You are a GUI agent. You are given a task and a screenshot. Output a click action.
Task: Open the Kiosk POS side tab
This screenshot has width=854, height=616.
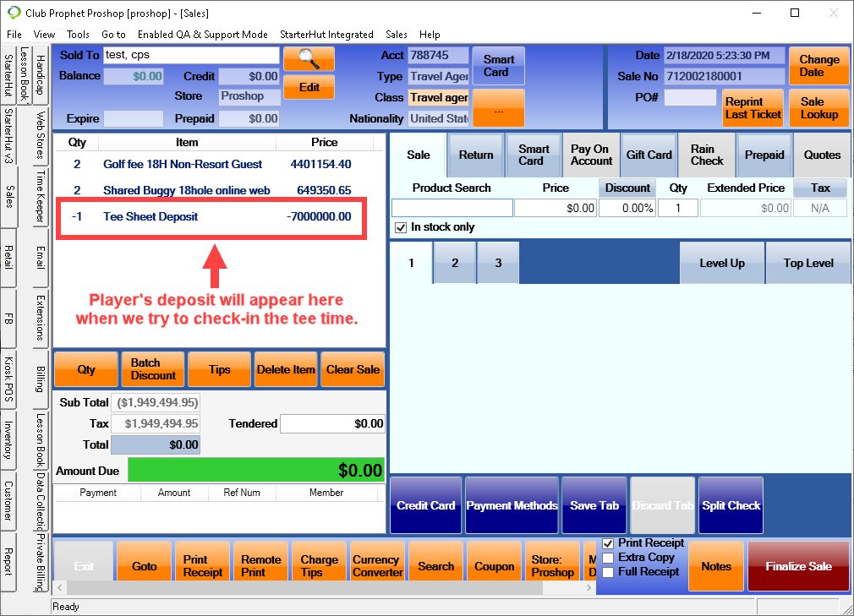click(x=8, y=379)
